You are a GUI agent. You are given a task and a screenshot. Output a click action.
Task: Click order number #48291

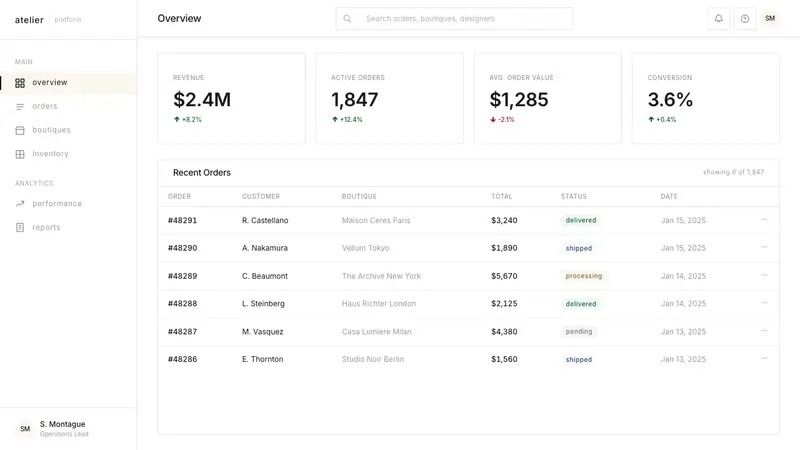pos(183,220)
